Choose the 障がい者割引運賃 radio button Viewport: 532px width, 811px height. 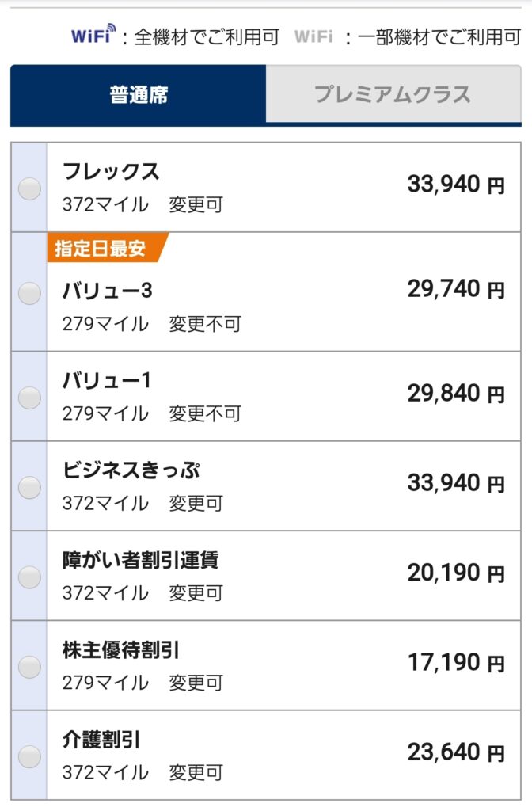point(29,577)
